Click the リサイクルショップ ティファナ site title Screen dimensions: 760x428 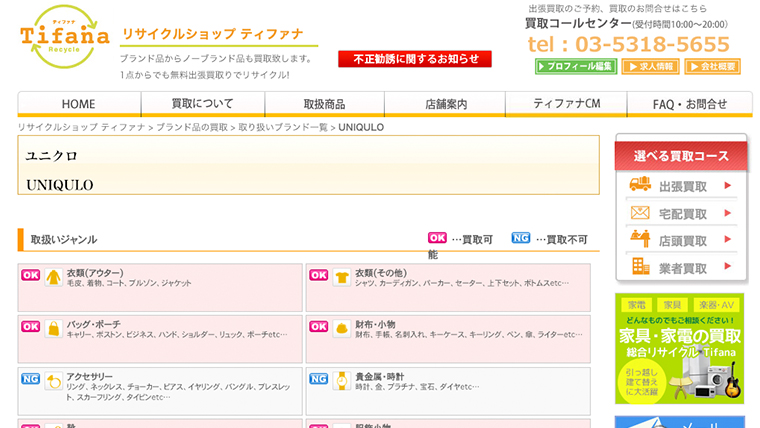pos(212,34)
